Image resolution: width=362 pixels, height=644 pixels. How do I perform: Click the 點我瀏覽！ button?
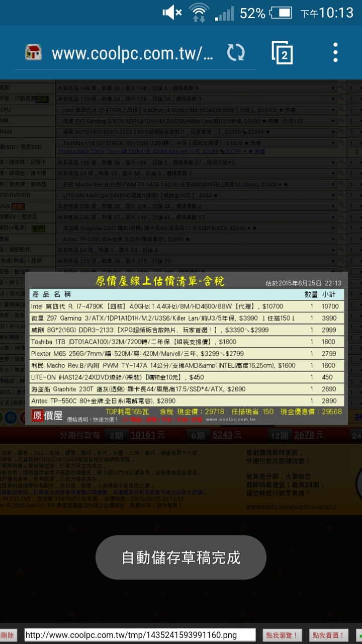pos(283,635)
